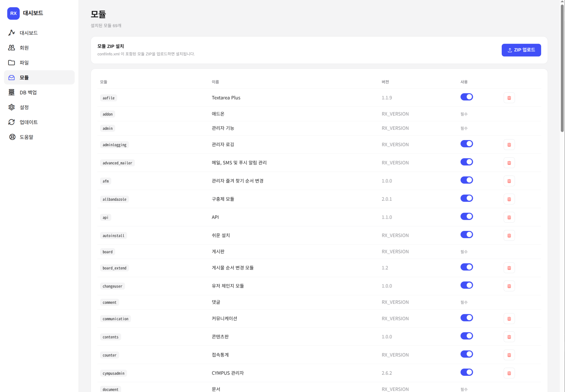Delete the adminlogging module with trash icon

point(509,144)
